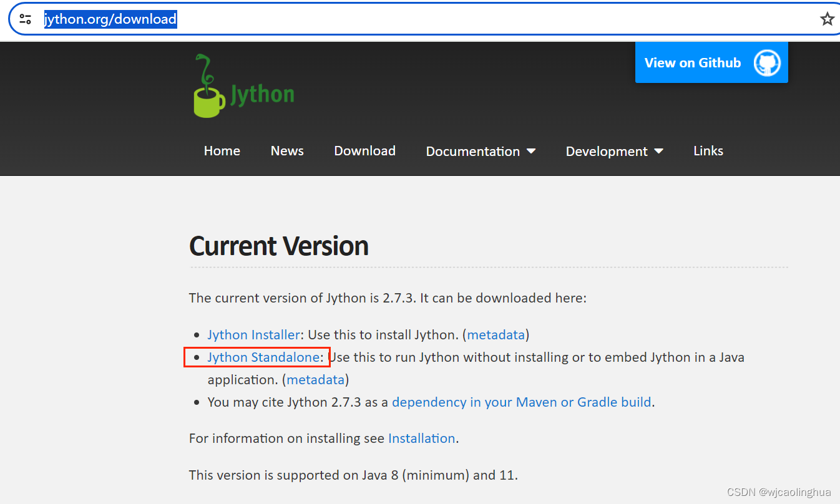
Task: Open site permissions icon in address bar
Action: (x=25, y=18)
